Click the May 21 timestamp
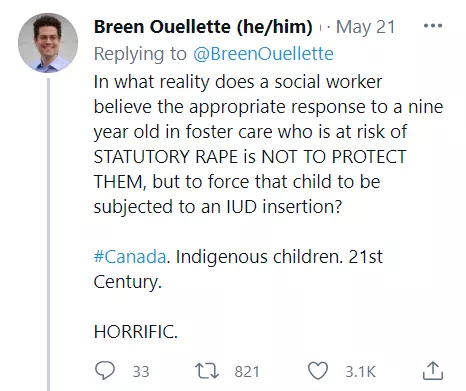Image resolution: width=466 pixels, height=391 pixels. (365, 27)
